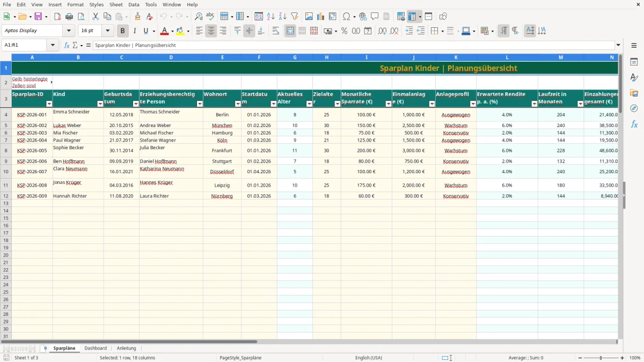Format as percent
The width and height of the screenshot is (644, 362).
click(x=344, y=31)
